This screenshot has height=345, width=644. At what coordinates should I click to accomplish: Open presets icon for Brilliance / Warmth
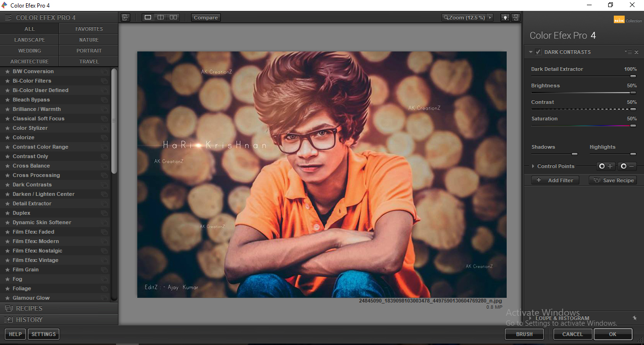pos(104,109)
